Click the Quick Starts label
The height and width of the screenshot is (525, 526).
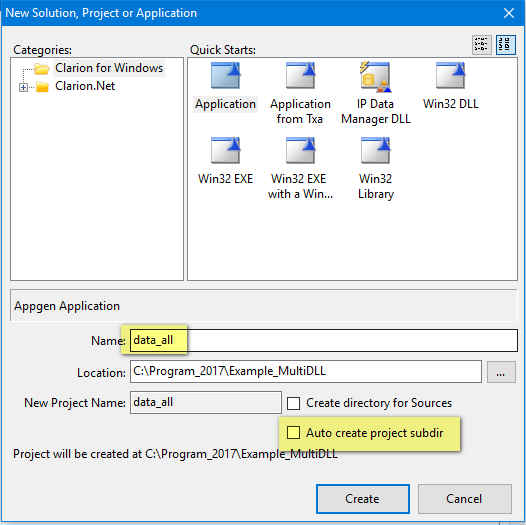click(x=223, y=50)
